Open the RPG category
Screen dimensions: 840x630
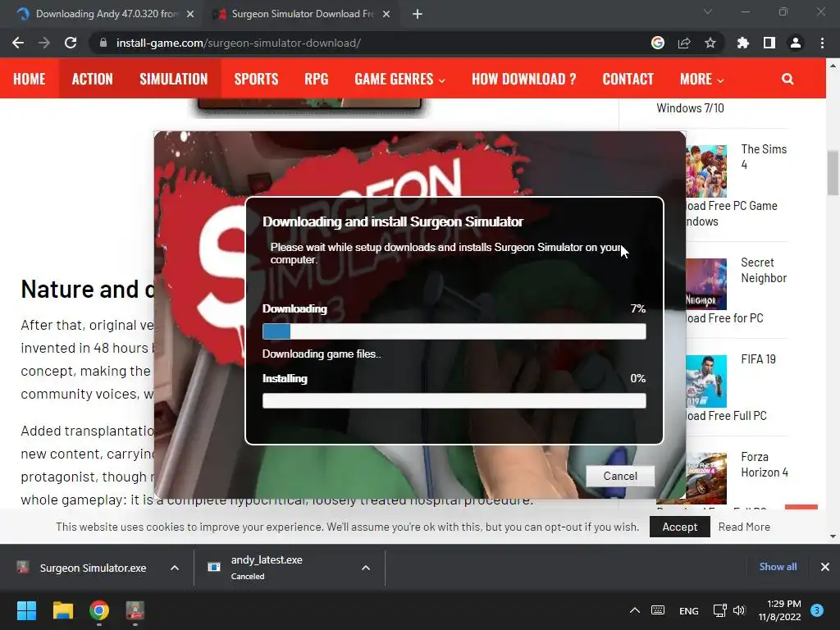pyautogui.click(x=316, y=79)
